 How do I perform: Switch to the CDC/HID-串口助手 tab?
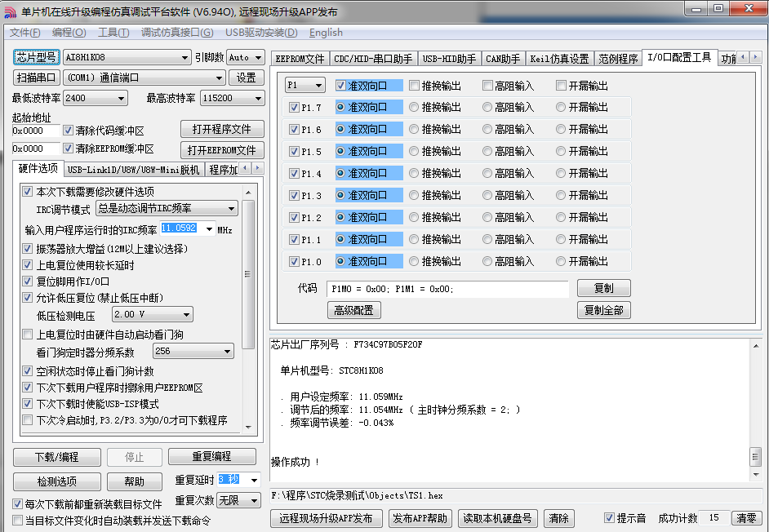pyautogui.click(x=373, y=59)
